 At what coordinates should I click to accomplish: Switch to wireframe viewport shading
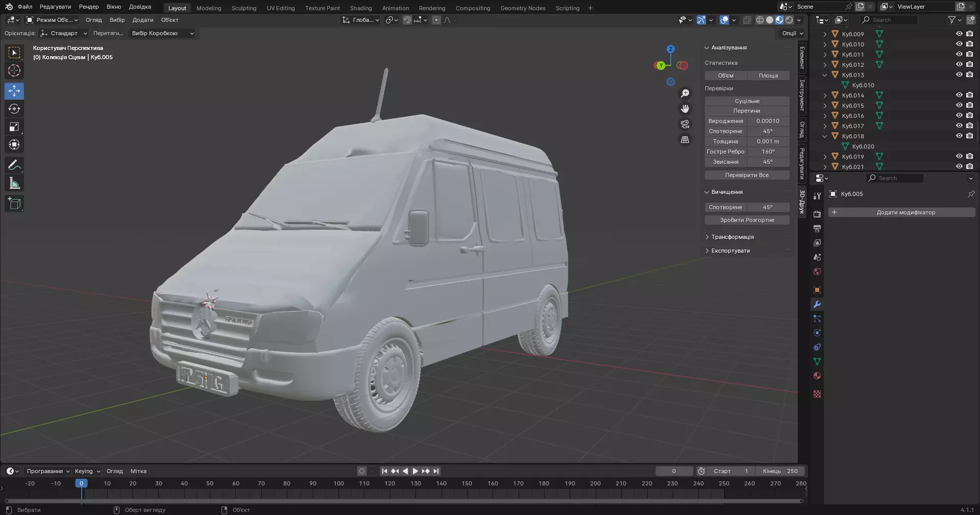point(760,20)
